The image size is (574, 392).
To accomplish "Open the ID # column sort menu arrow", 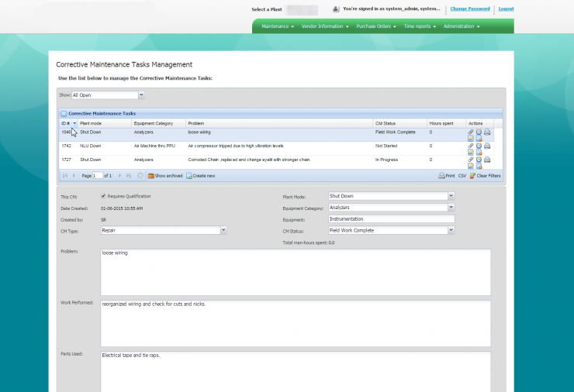I will tap(74, 123).
